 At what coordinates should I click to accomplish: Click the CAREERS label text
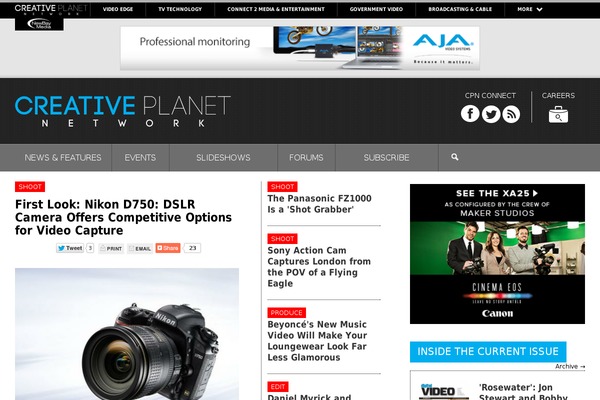coord(558,95)
